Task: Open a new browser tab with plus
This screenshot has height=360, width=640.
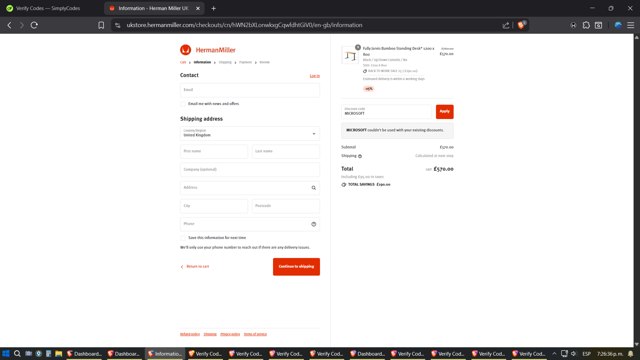Action: (213, 8)
